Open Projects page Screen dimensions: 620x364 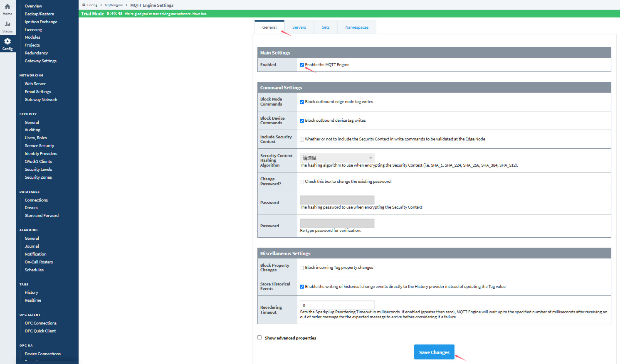point(32,45)
